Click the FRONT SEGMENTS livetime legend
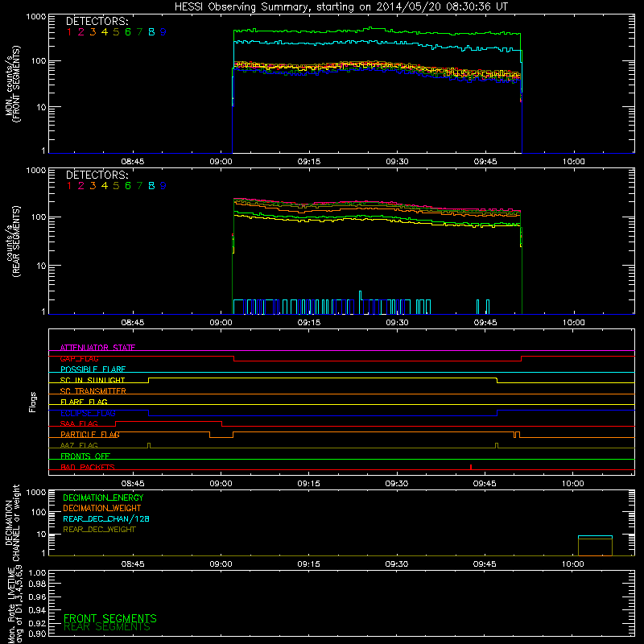Image resolution: width=644 pixels, height=644 pixels. 110,618
